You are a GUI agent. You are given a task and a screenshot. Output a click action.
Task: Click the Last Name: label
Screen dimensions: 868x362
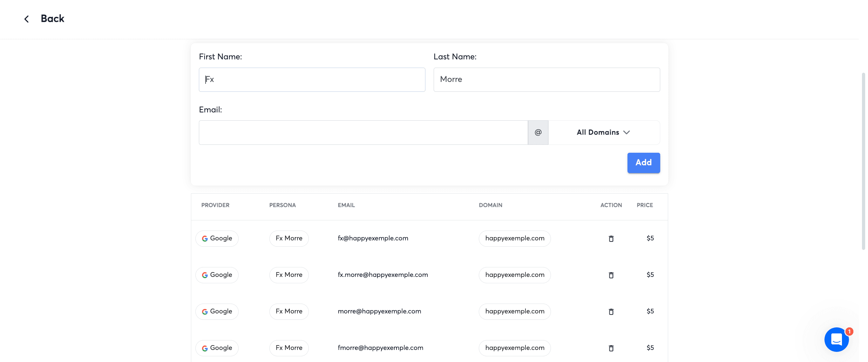(455, 57)
